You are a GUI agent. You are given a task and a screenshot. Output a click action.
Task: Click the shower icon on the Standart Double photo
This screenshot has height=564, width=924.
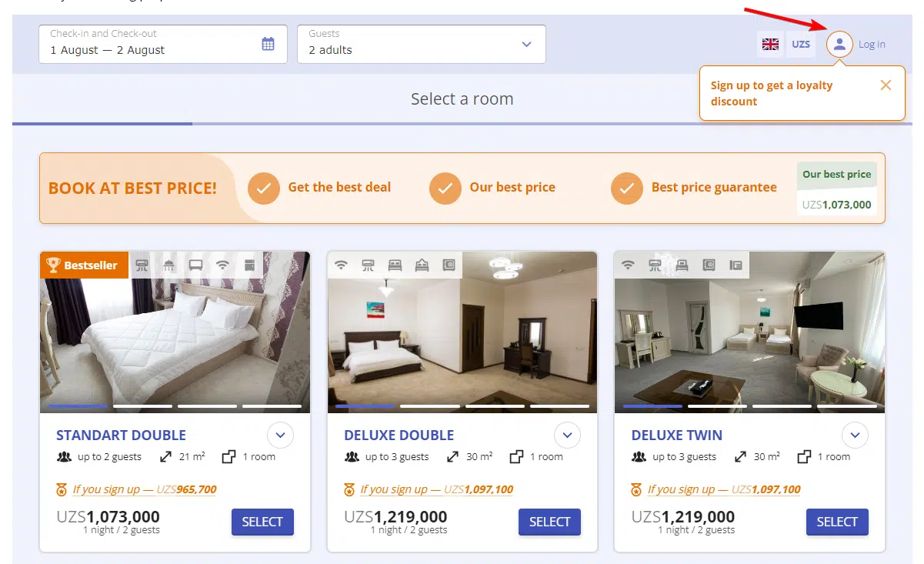coord(168,265)
